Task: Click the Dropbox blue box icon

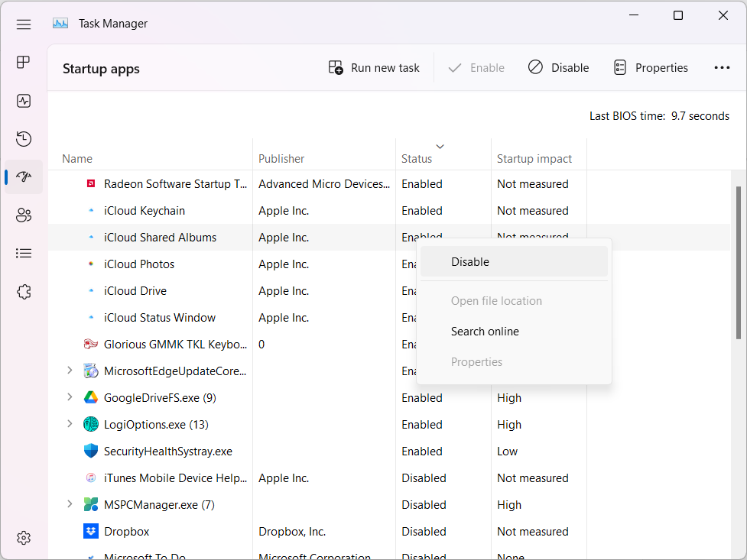Action: 91,531
